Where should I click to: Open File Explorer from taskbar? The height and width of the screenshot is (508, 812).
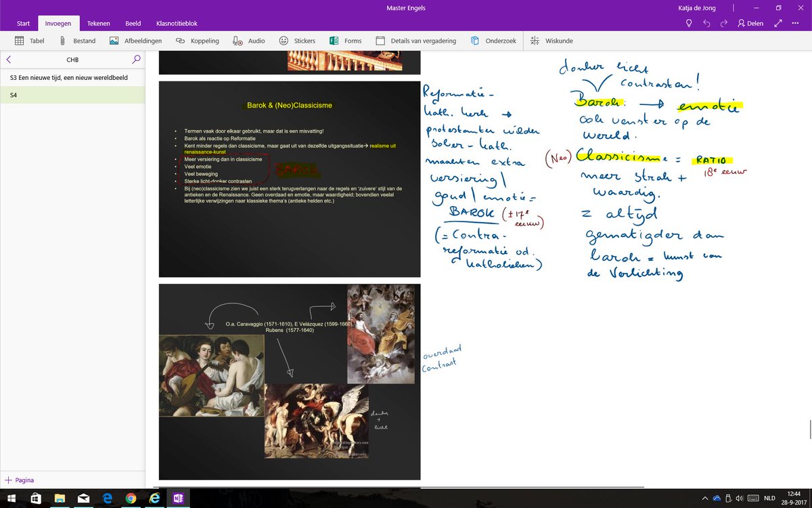coord(60,498)
